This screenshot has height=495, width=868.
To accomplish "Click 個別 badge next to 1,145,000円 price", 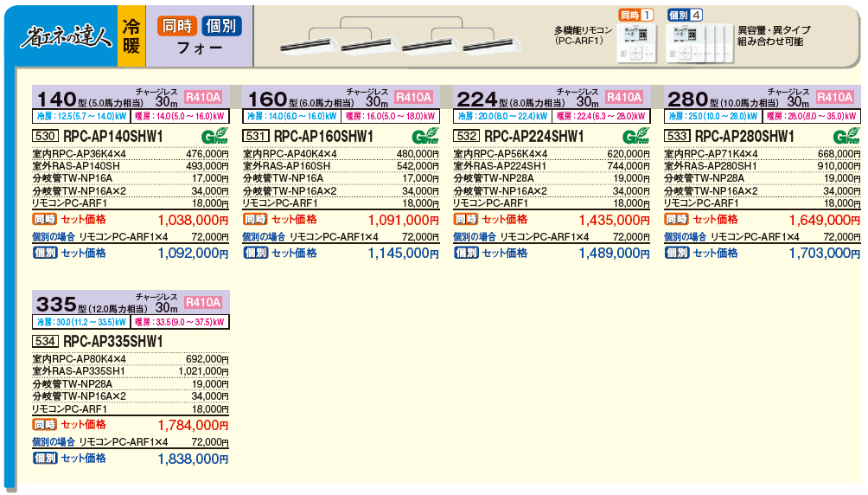I will pos(255,253).
